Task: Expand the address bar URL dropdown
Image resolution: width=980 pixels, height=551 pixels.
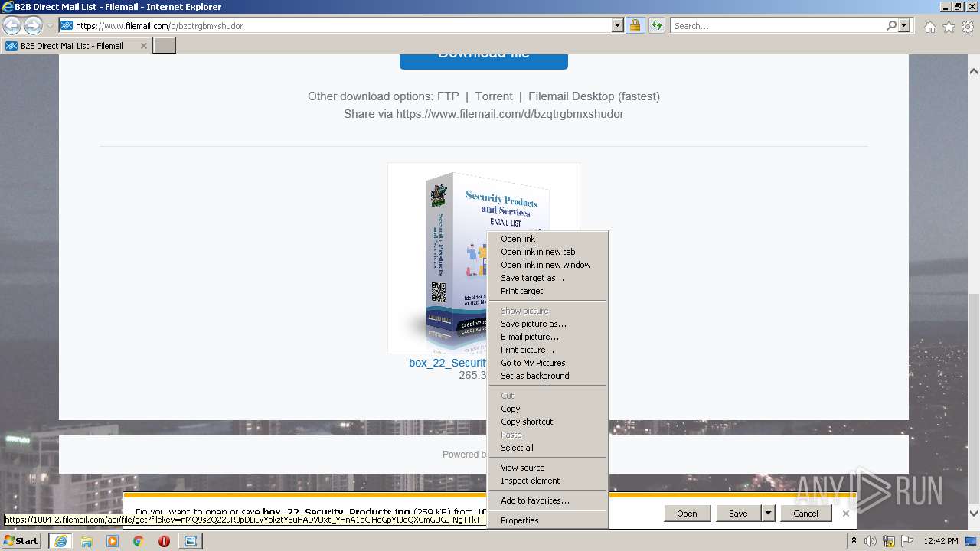Action: 618,26
